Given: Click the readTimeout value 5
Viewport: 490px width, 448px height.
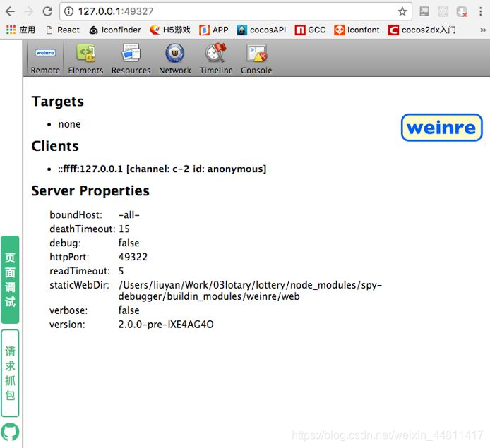Looking at the screenshot, I should coord(121,271).
